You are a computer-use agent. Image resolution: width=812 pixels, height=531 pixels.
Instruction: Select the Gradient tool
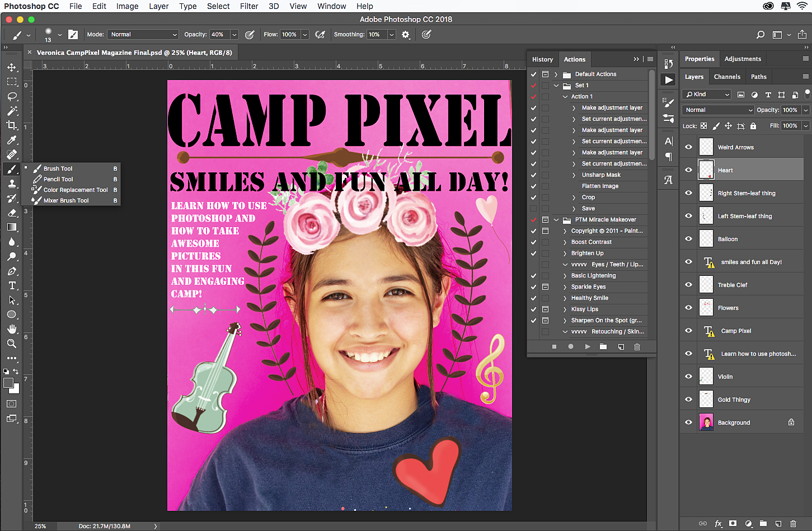[12, 227]
